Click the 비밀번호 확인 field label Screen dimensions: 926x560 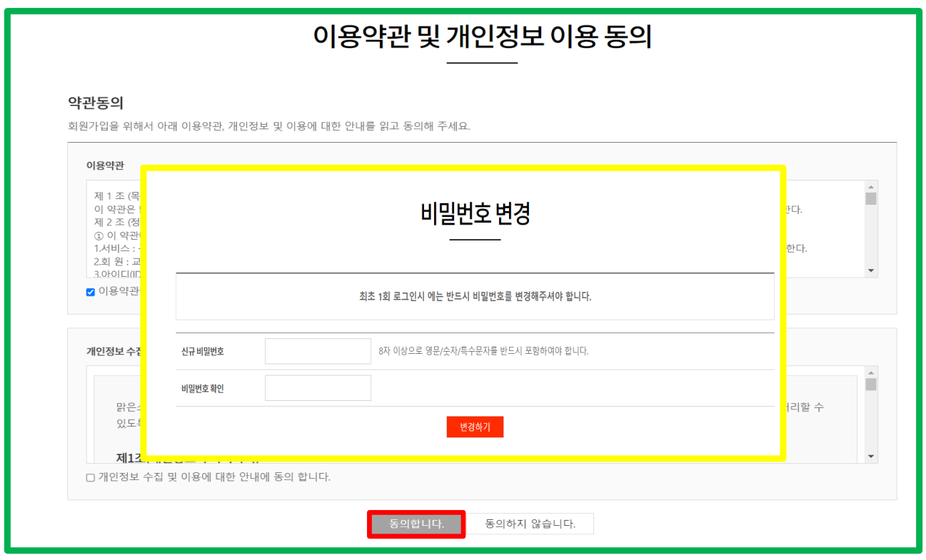203,389
